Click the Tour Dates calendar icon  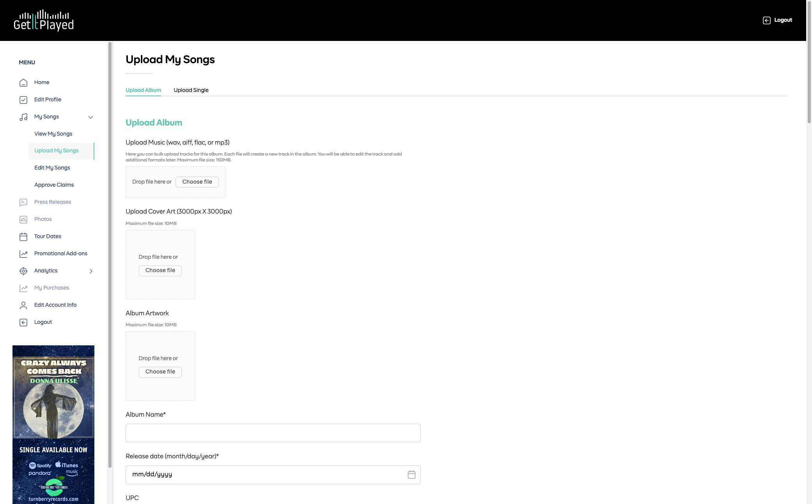23,237
